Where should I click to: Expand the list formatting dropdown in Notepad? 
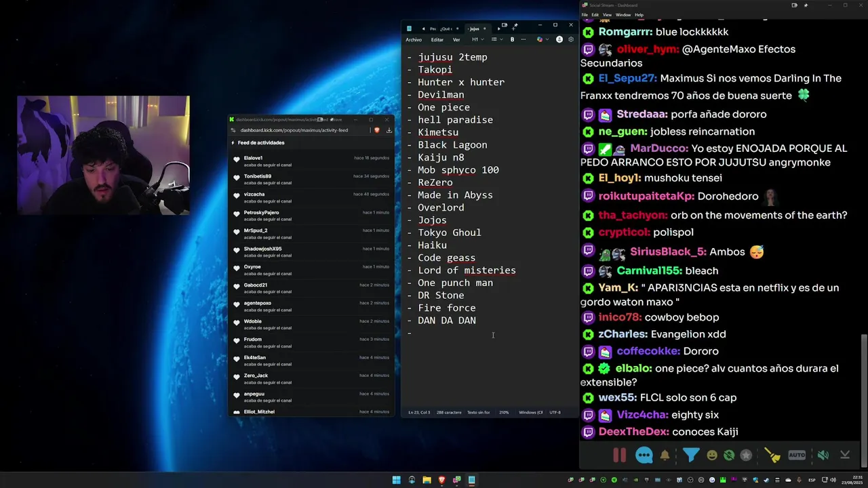[497, 39]
